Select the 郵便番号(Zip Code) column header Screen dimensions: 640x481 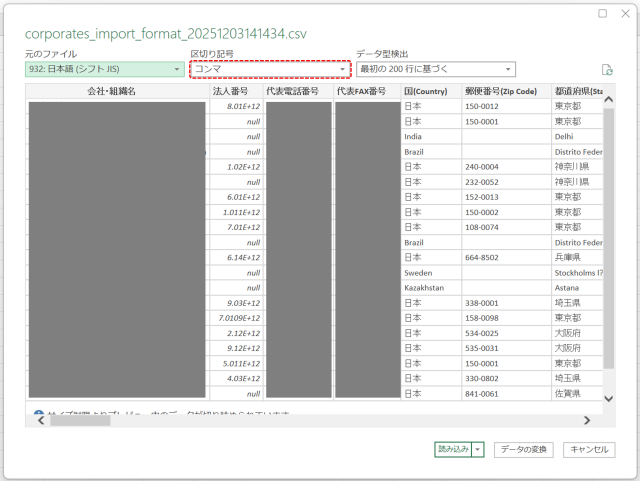[x=506, y=91]
